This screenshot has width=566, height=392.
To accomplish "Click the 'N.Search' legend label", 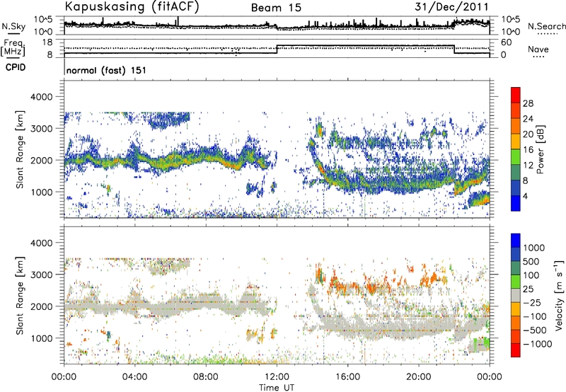I will click(546, 26).
